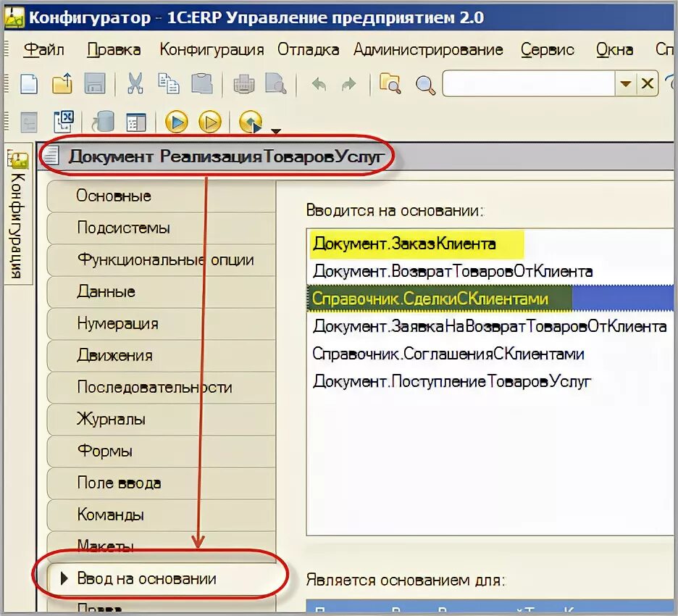The height and width of the screenshot is (616, 678).
Task: Select Документ.ЗаказКлиента in the list
Action: click(x=490, y=244)
